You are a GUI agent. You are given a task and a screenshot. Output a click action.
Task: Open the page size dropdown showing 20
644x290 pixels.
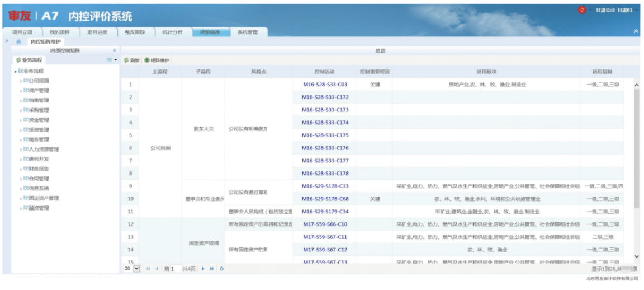(136, 269)
